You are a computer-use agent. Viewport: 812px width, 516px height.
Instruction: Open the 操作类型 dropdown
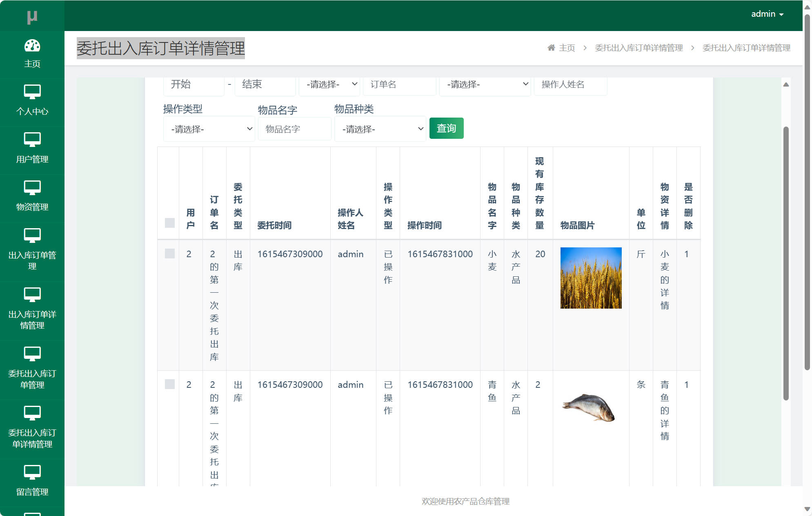pos(209,129)
